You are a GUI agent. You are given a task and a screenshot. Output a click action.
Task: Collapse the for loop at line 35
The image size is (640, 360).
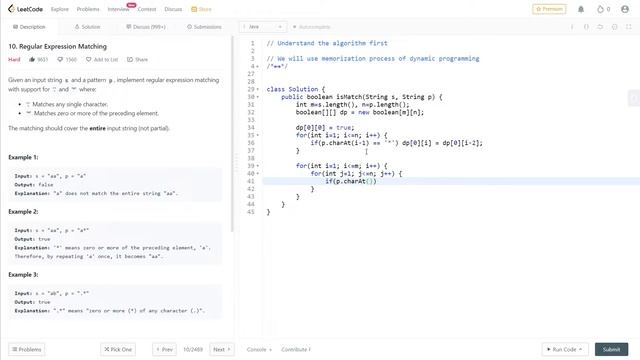point(258,136)
